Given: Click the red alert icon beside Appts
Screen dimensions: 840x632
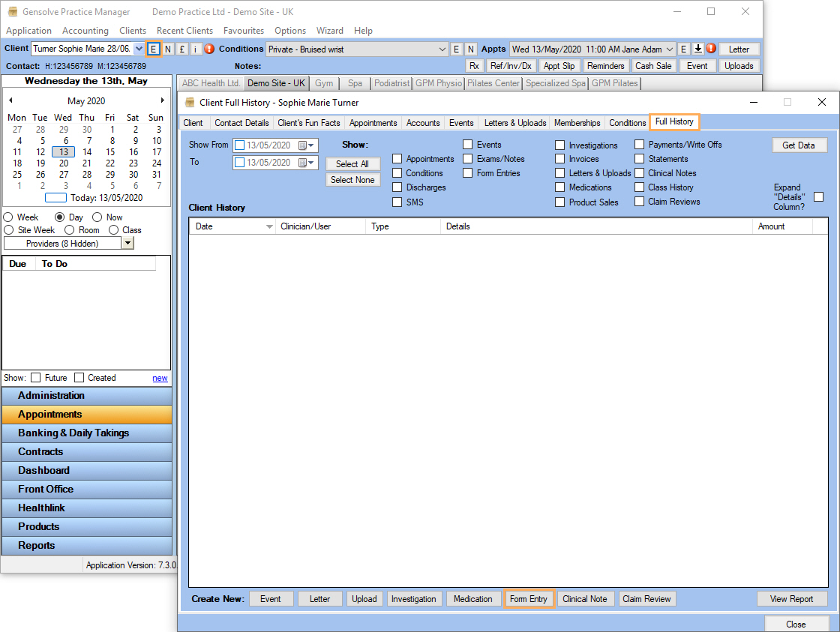Looking at the screenshot, I should [x=711, y=48].
